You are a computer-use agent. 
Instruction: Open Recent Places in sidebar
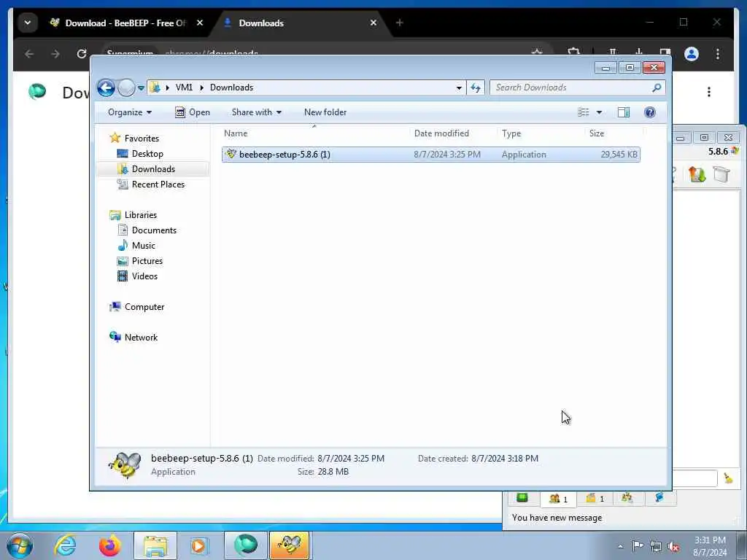tap(158, 184)
